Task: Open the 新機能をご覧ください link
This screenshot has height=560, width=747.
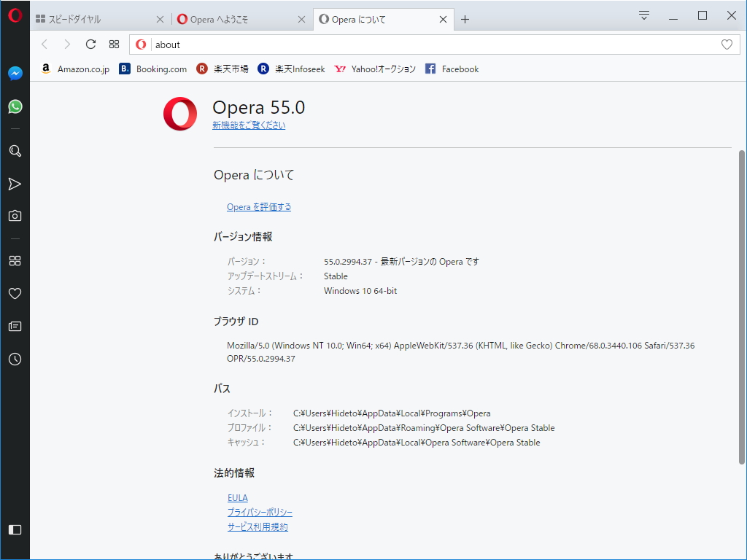Action: pos(248,125)
